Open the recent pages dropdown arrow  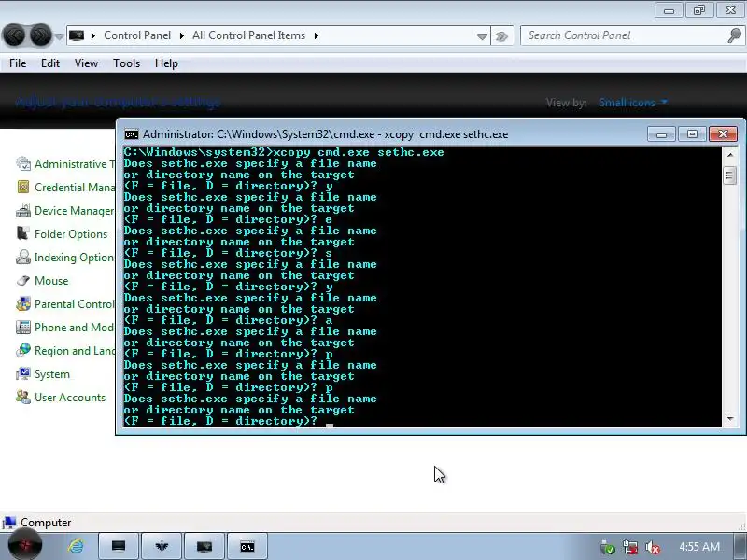(59, 36)
